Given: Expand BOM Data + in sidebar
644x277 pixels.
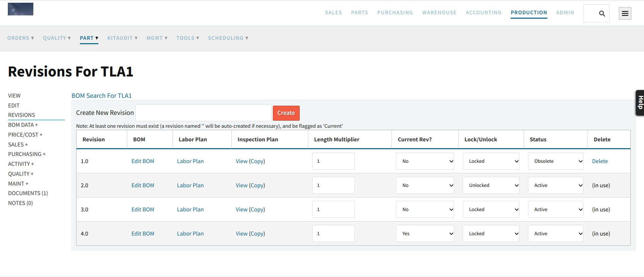Looking at the screenshot, I should (23, 125).
